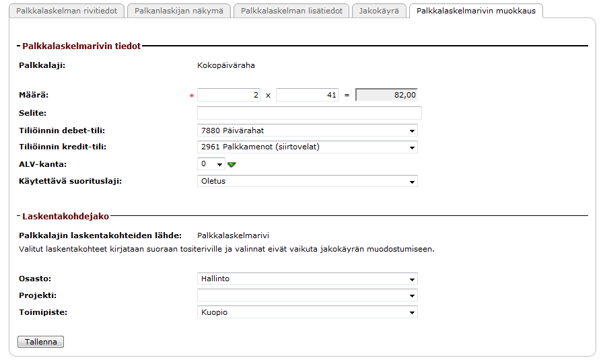Focus the unit price field showing 41

pos(307,96)
